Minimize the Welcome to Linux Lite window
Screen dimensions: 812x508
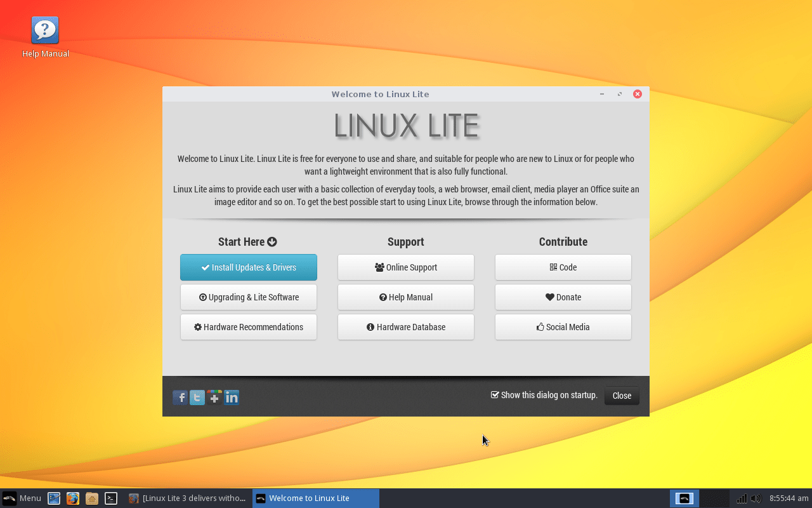[x=602, y=94]
